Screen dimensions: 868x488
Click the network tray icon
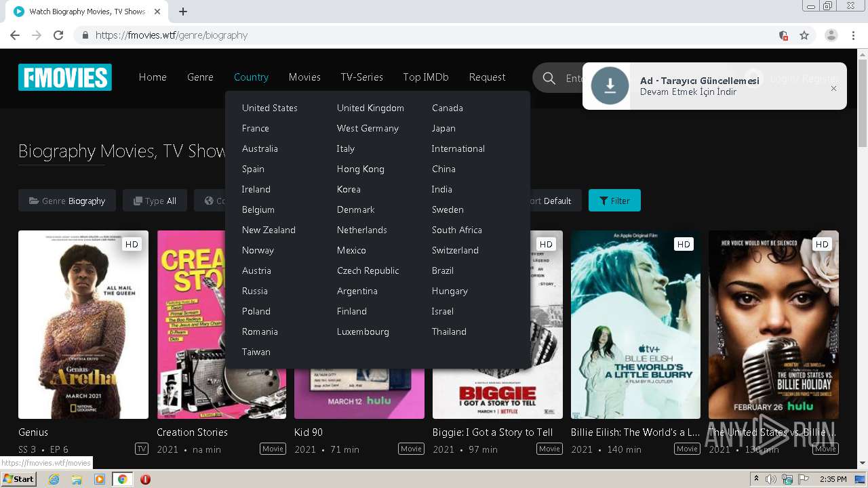point(787,479)
